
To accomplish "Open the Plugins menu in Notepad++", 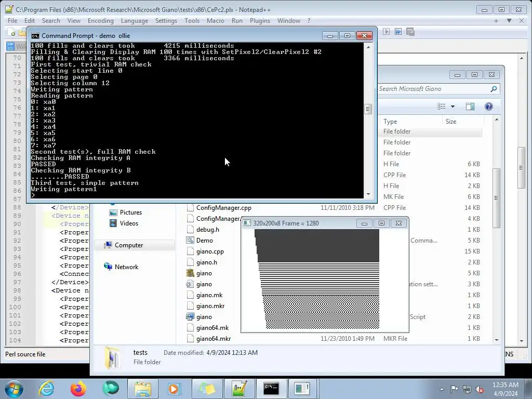I will click(x=260, y=21).
